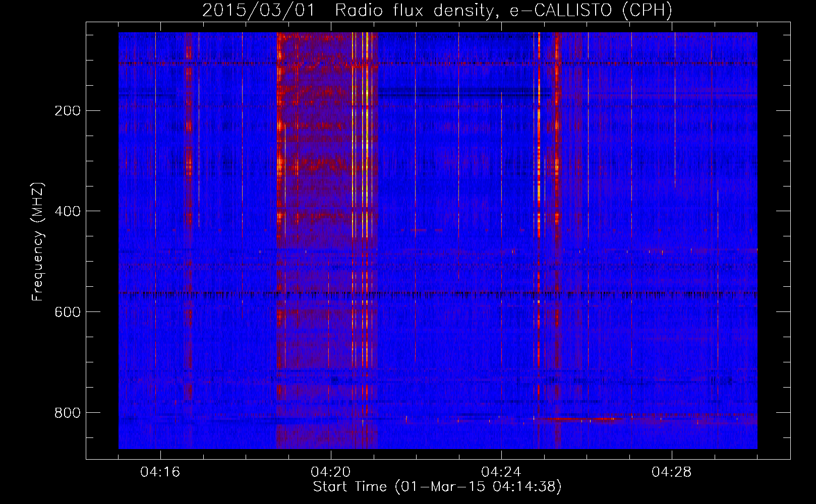Click the 04:28 time tick label
The image size is (816, 504).
pyautogui.click(x=672, y=472)
